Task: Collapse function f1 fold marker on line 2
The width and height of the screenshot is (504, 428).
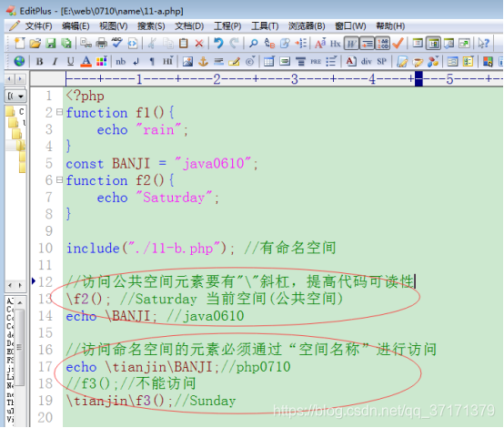Action: pos(59,112)
